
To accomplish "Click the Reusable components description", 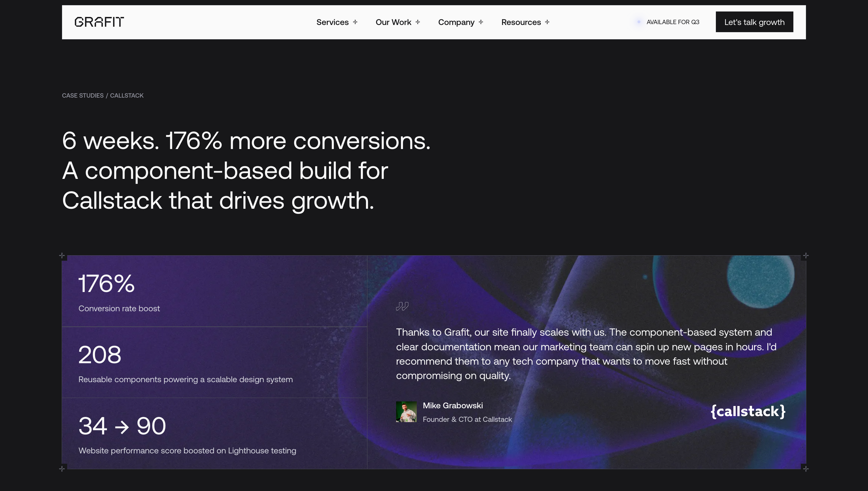I will pos(185,379).
